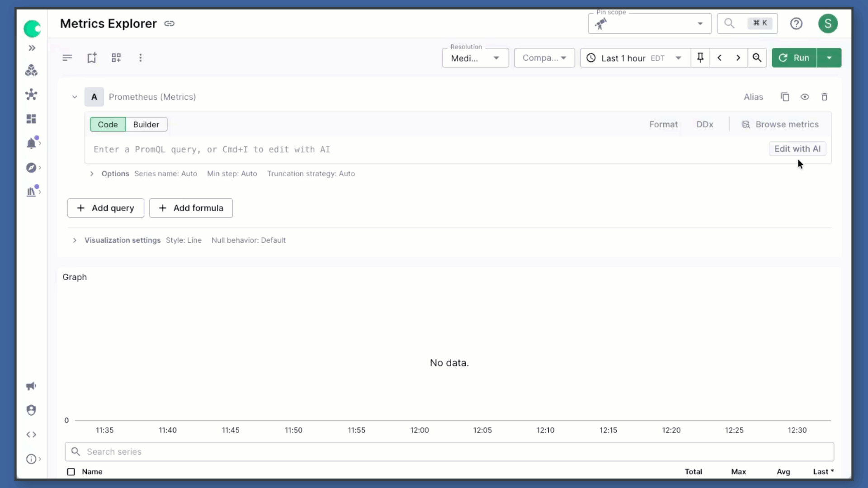Open the help question mark icon
The image size is (868, 488).
pos(796,23)
